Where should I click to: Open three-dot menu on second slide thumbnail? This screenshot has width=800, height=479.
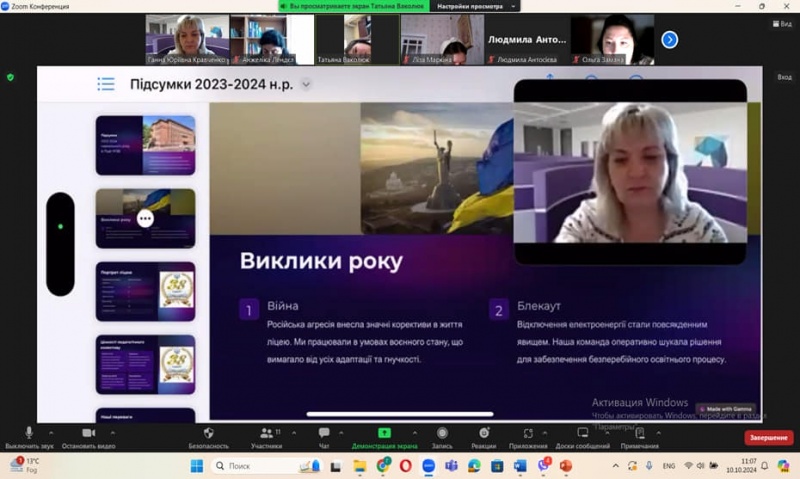[145, 218]
